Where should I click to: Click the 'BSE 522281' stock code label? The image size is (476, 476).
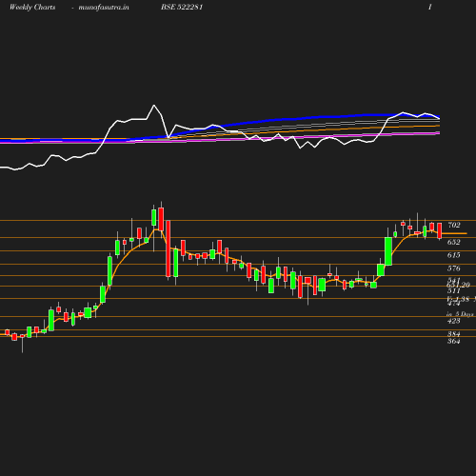(182, 7)
